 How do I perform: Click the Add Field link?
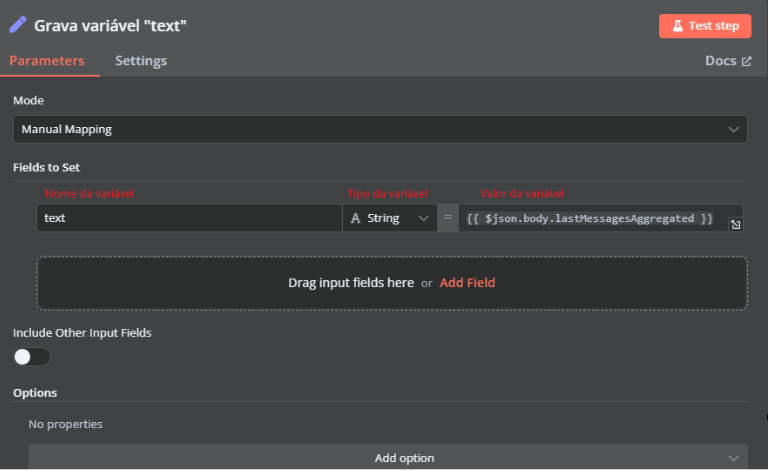click(x=467, y=283)
